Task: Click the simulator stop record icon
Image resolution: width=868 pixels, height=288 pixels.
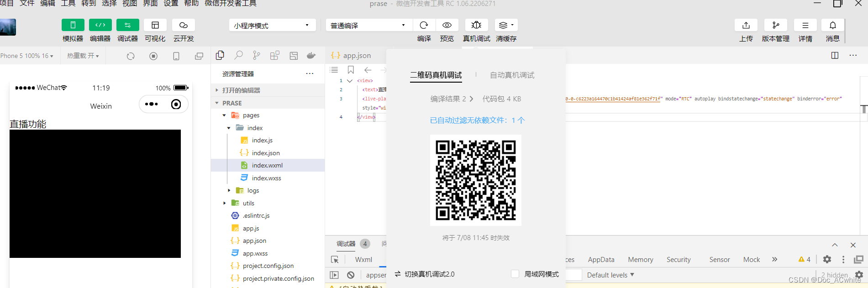Action: (153, 56)
